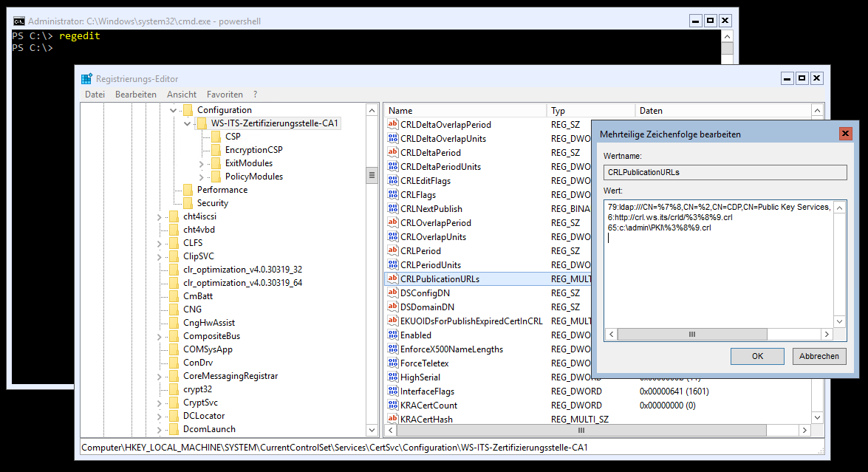Select the Performance tree key
This screenshot has height=472, width=868.
(222, 190)
